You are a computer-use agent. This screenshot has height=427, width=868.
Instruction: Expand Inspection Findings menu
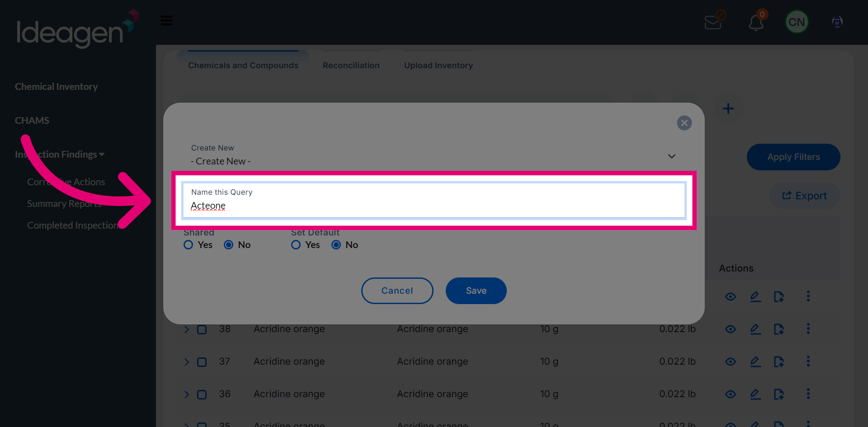point(60,155)
